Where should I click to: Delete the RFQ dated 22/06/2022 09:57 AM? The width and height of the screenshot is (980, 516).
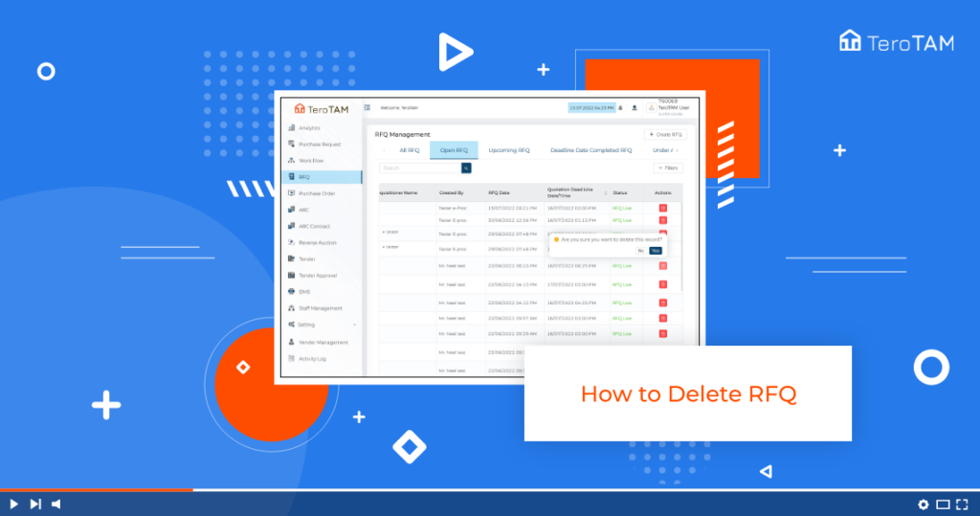(x=663, y=319)
